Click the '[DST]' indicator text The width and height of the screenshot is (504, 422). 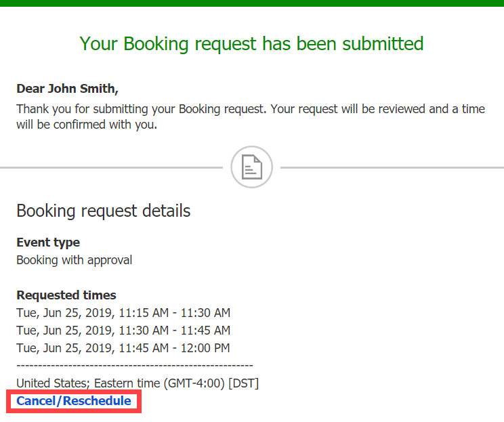tap(244, 383)
